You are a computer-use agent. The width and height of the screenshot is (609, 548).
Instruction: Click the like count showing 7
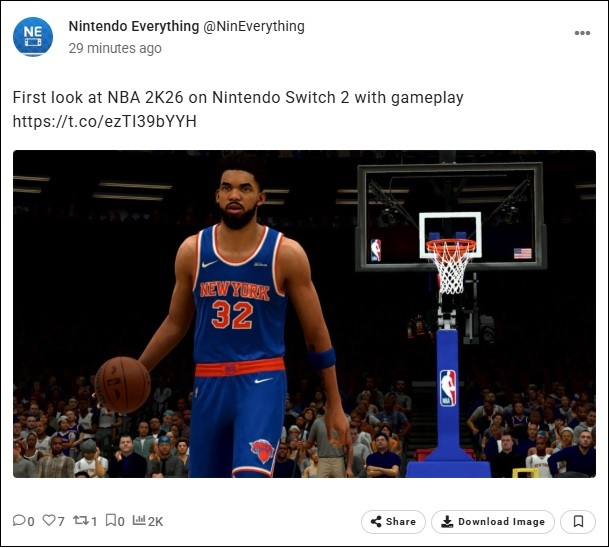[x=61, y=521]
